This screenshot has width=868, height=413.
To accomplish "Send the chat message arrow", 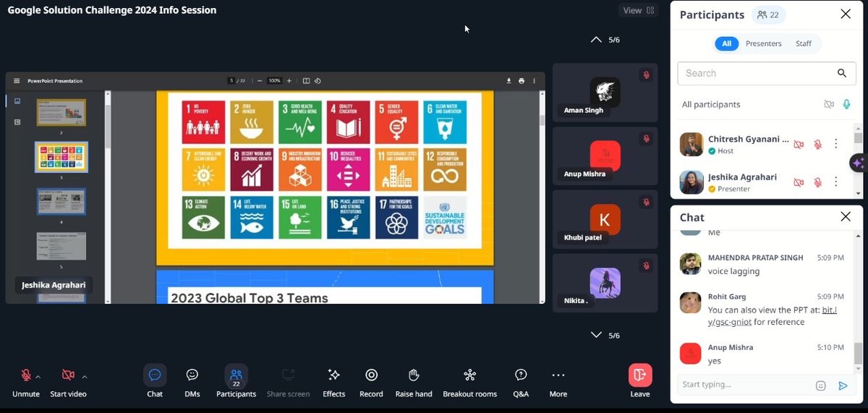I will 843,386.
